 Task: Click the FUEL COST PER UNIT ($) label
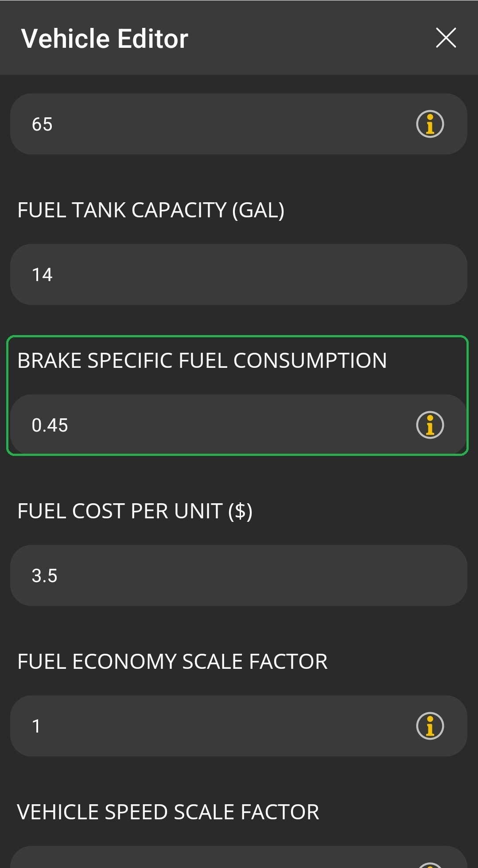[135, 511]
